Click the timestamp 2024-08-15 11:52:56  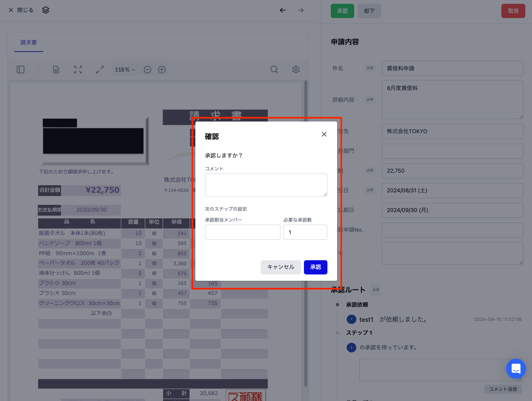pos(498,319)
